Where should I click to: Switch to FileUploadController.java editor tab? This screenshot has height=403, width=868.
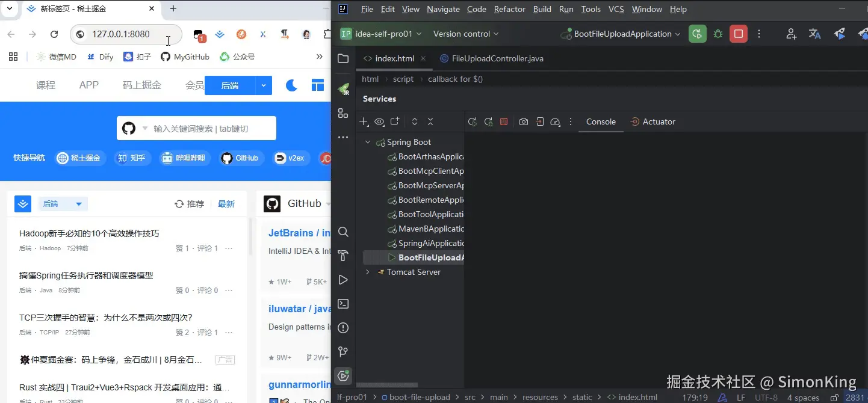pyautogui.click(x=492, y=58)
